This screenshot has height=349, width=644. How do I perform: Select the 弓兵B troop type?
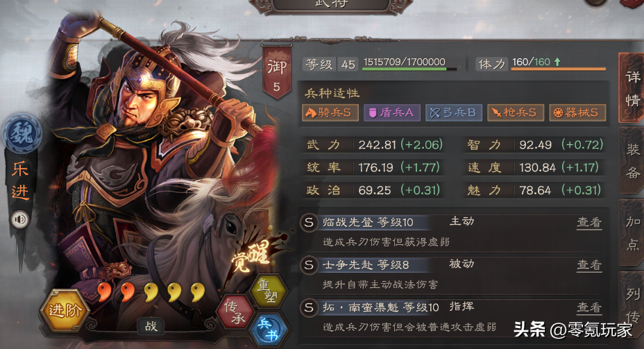tap(453, 112)
